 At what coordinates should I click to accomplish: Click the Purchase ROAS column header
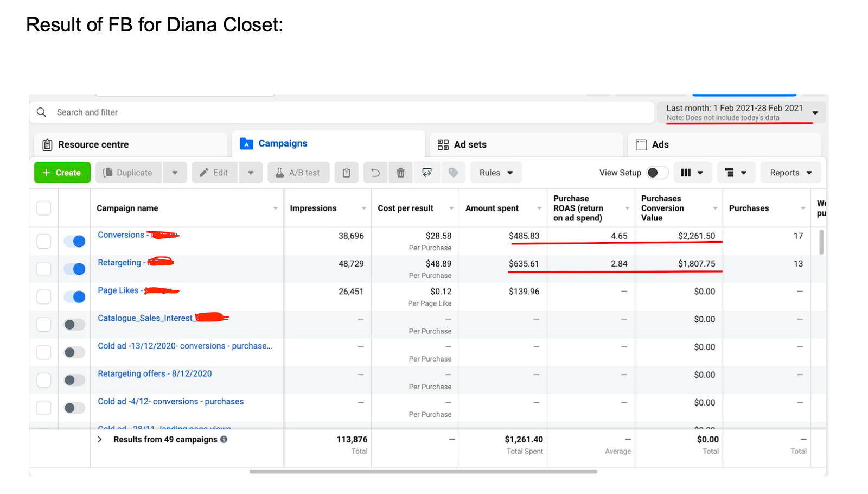pos(591,208)
